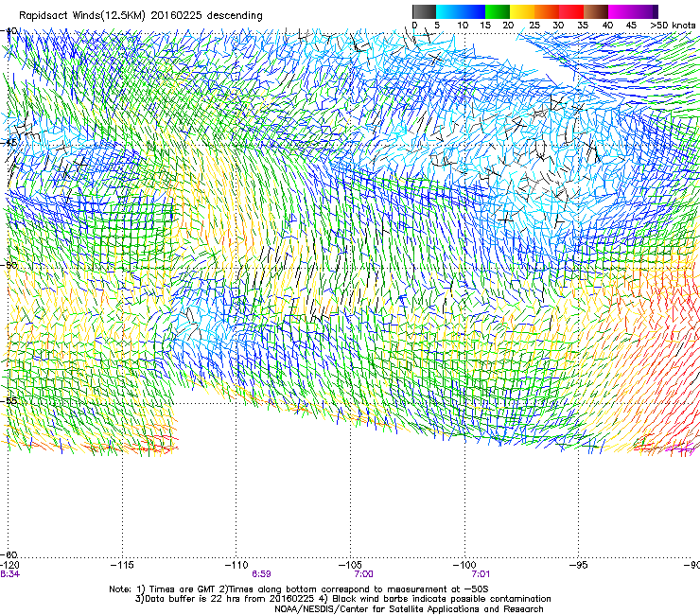Screen dimensions: 700x615
Task: Click the purple '7:00' time label
Action: pyautogui.click(x=364, y=574)
